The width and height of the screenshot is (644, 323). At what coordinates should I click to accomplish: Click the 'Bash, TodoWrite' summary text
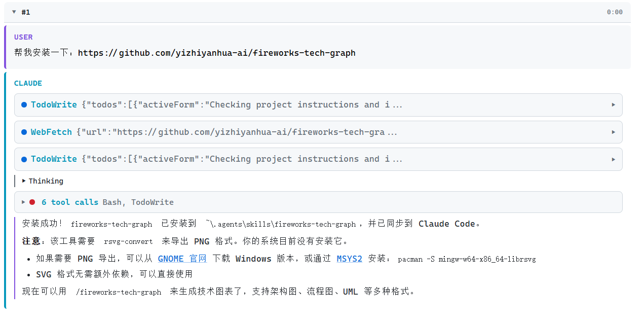point(138,202)
